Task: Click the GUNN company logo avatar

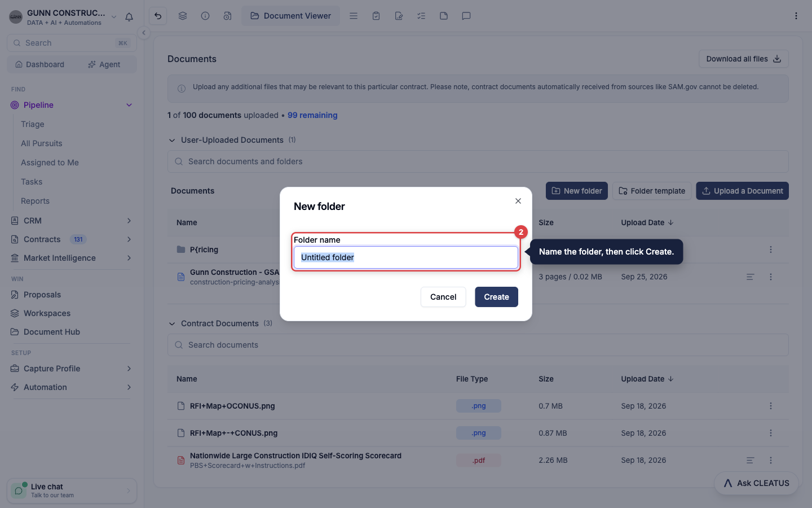Action: [16, 17]
